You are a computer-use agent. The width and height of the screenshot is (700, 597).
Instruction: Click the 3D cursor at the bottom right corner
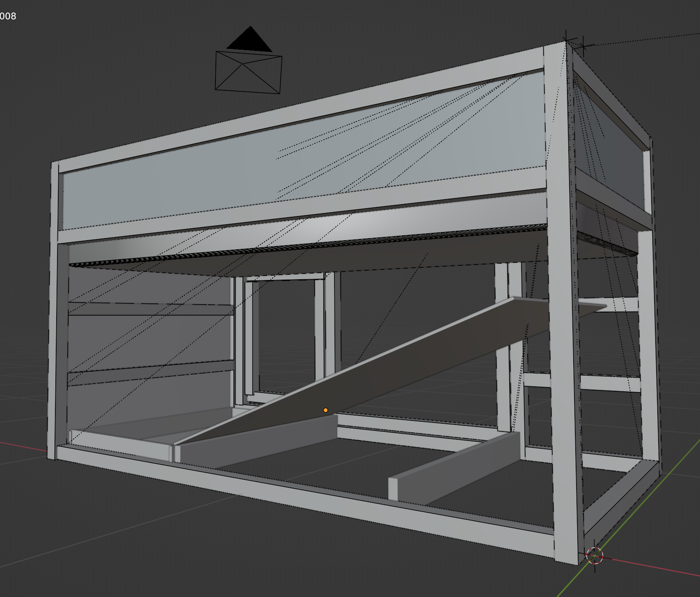[595, 556]
